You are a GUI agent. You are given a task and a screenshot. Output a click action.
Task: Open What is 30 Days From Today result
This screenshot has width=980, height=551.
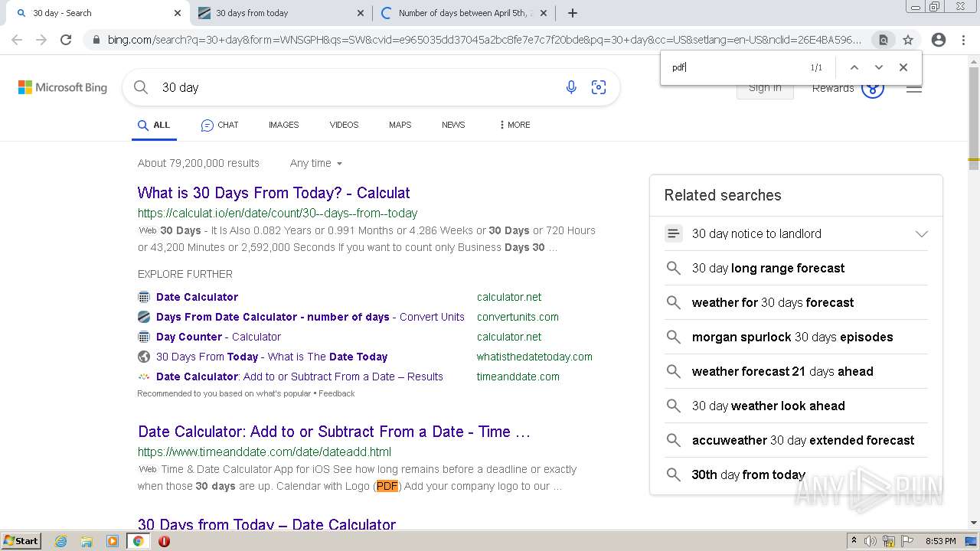273,193
